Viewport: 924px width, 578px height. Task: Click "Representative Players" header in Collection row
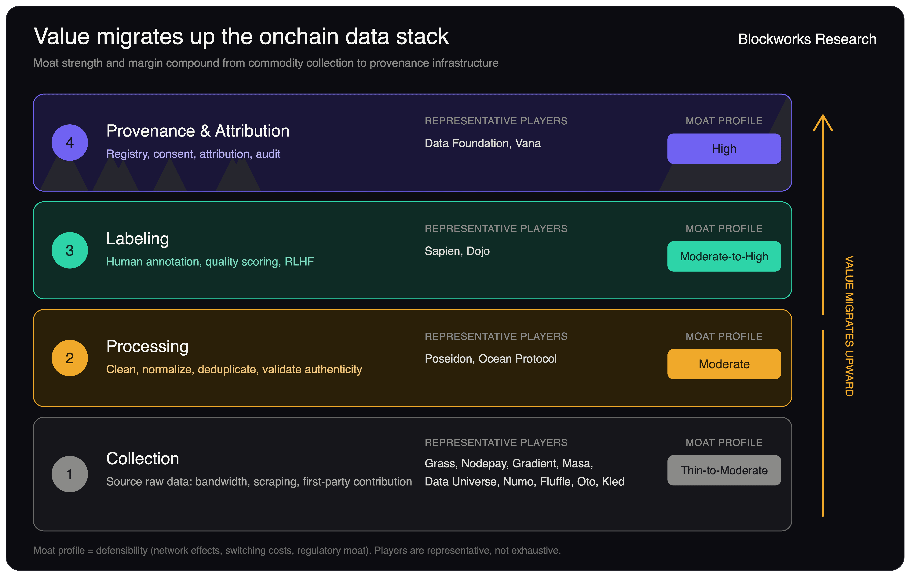click(496, 443)
